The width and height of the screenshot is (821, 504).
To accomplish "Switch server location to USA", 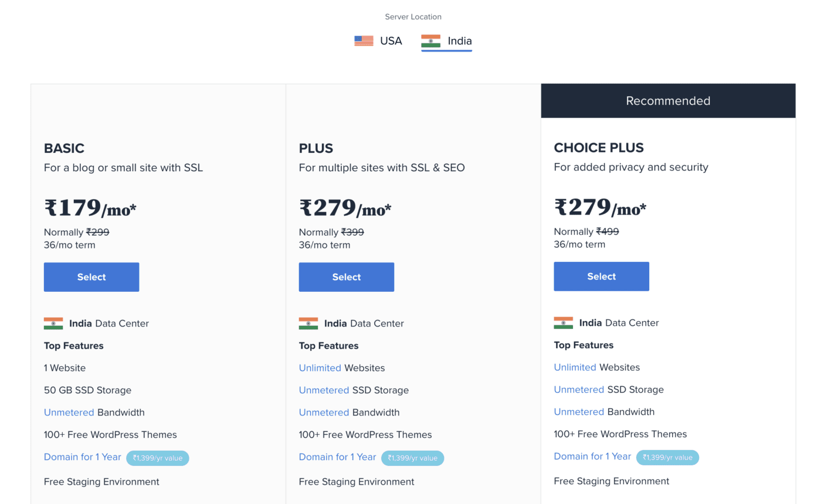I will coord(378,41).
